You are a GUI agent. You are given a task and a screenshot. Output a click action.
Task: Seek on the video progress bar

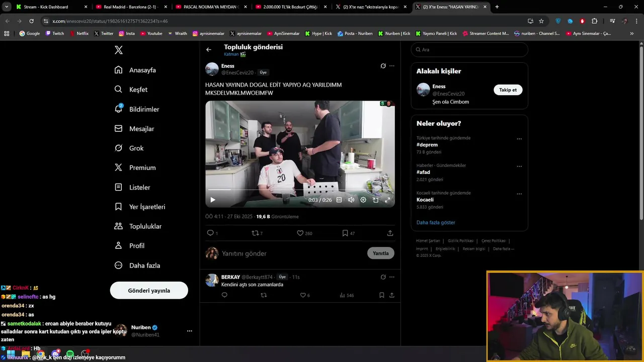pos(300,190)
